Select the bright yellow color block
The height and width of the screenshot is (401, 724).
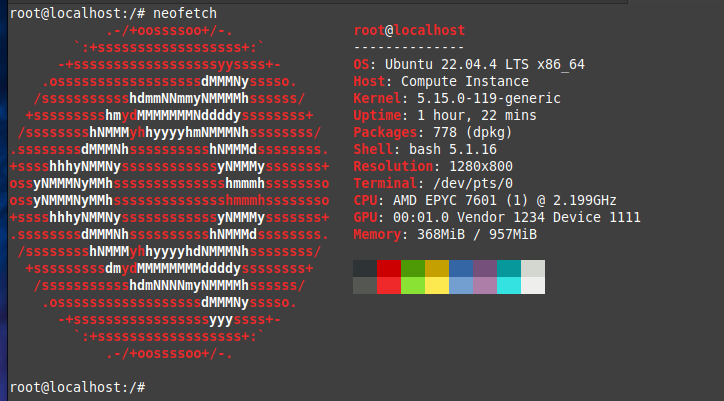coord(437,285)
